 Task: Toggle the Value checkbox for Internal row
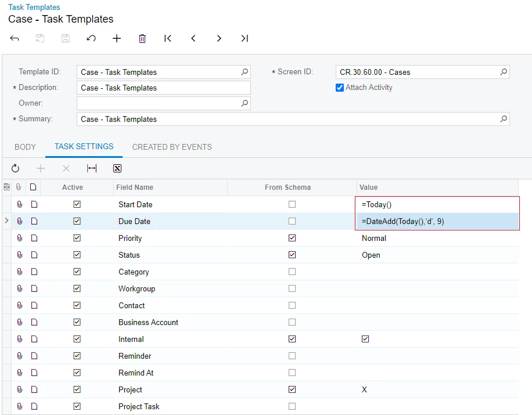(x=365, y=339)
